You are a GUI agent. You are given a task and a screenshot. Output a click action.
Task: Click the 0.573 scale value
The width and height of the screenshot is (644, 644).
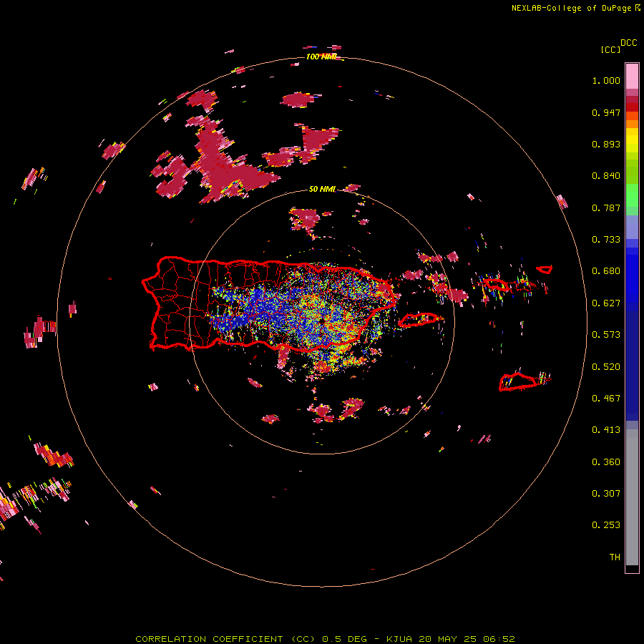(606, 335)
